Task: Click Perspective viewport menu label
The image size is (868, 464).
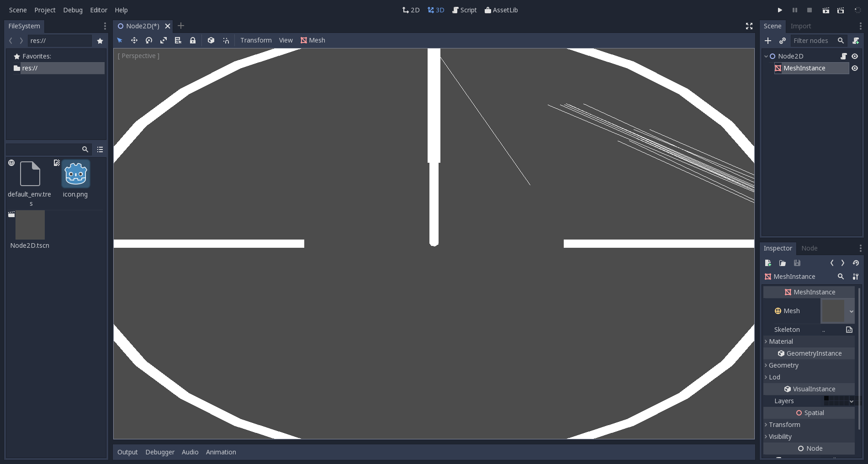Action: (x=138, y=56)
